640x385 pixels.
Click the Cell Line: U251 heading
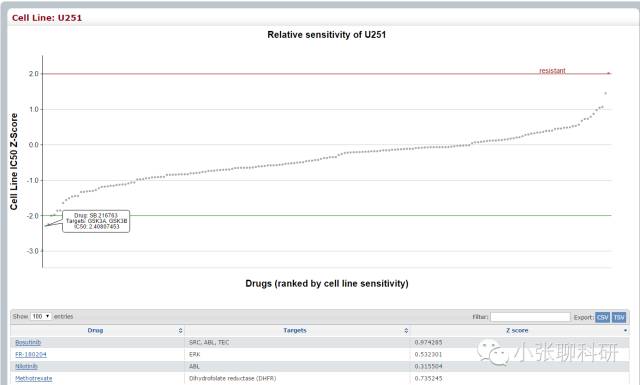47,18
